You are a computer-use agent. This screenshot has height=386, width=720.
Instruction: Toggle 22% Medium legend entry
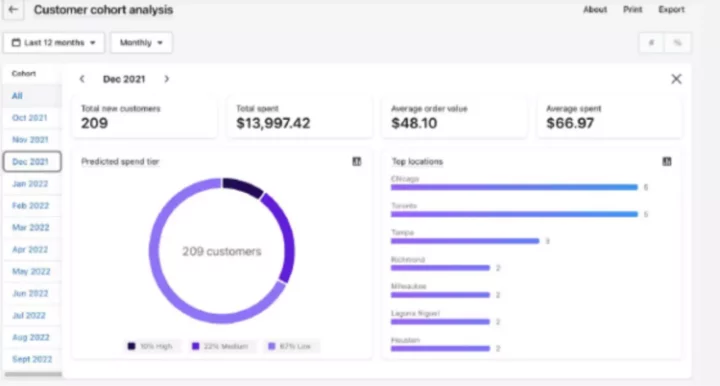(x=220, y=346)
